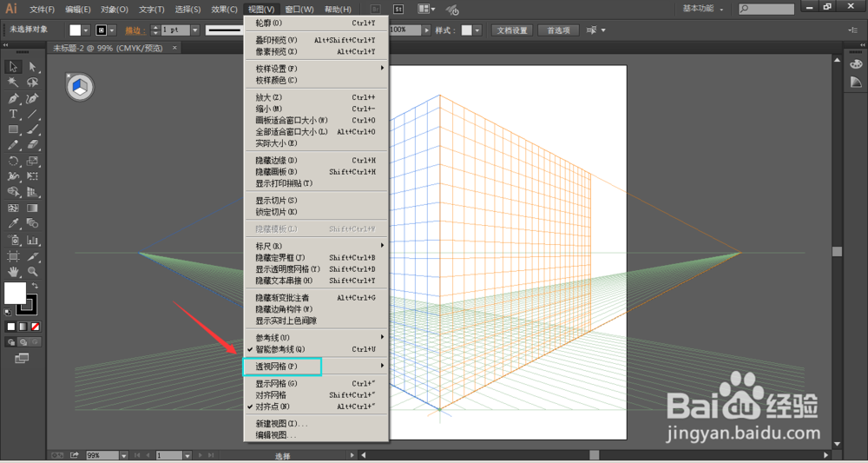Select the Zoom magnifier tool
The image size is (868, 463).
pos(33,271)
